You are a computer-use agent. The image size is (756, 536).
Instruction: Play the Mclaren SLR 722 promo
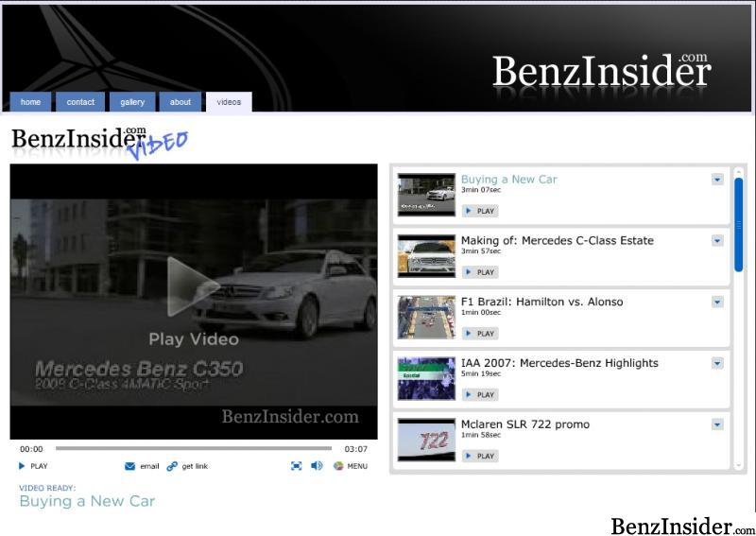[x=480, y=456]
